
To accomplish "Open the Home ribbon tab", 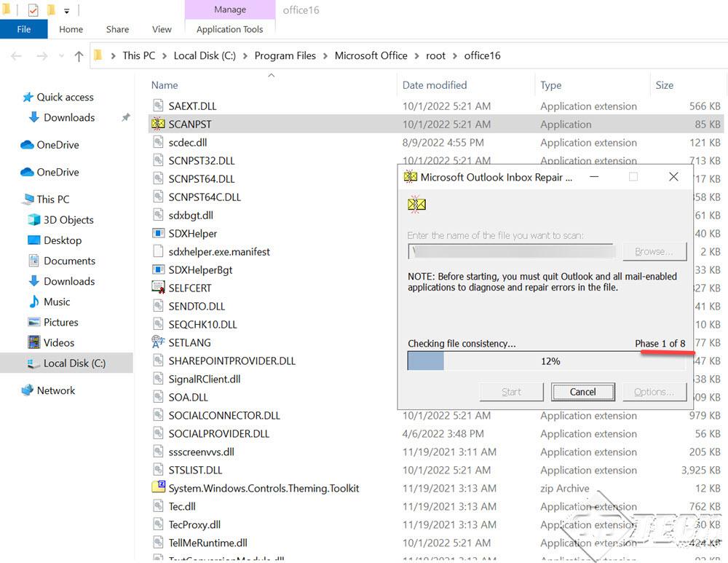I will point(71,29).
